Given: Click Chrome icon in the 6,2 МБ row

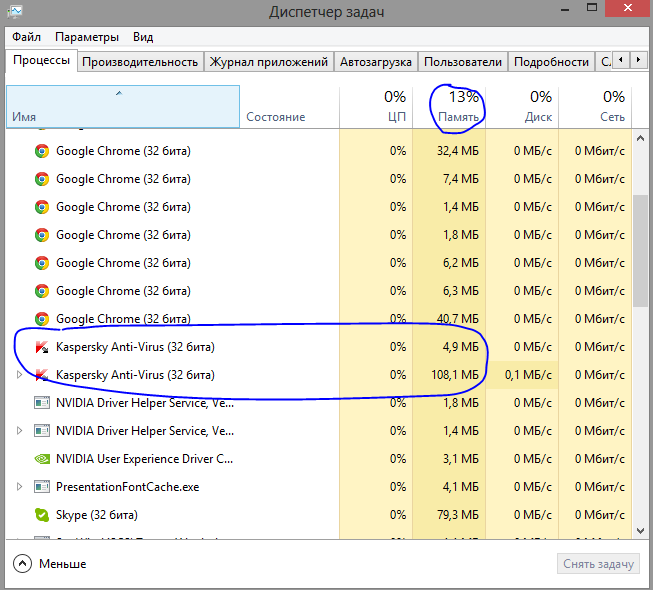Looking at the screenshot, I should tap(42, 263).
